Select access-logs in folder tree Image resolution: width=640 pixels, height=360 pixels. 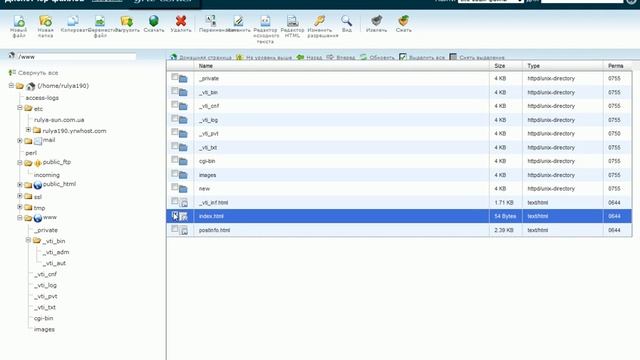coord(42,98)
